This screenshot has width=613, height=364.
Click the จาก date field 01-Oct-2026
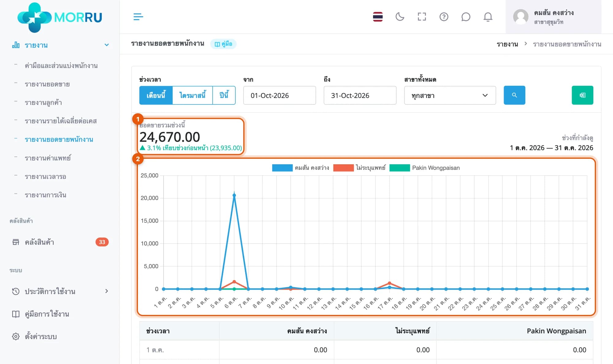[280, 95]
